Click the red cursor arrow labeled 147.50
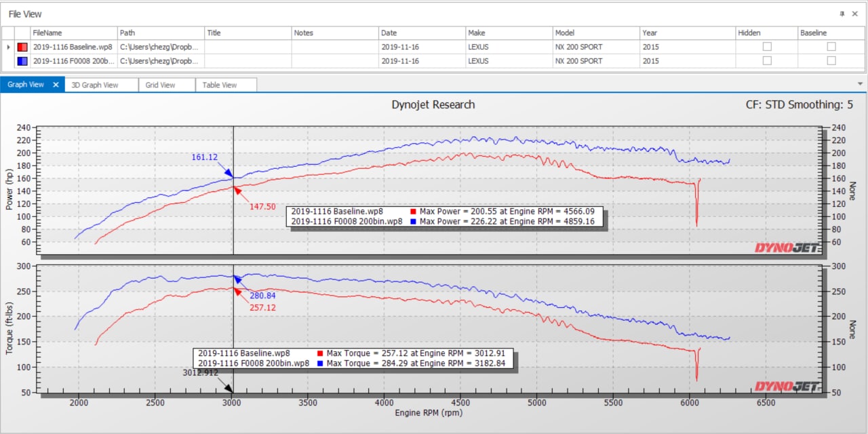This screenshot has width=868, height=434. (237, 192)
